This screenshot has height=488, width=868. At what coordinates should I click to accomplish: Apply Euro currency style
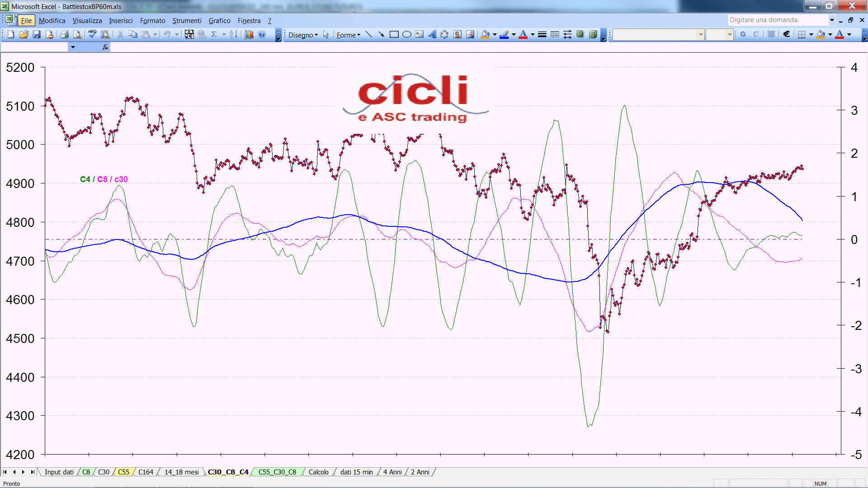[x=787, y=34]
